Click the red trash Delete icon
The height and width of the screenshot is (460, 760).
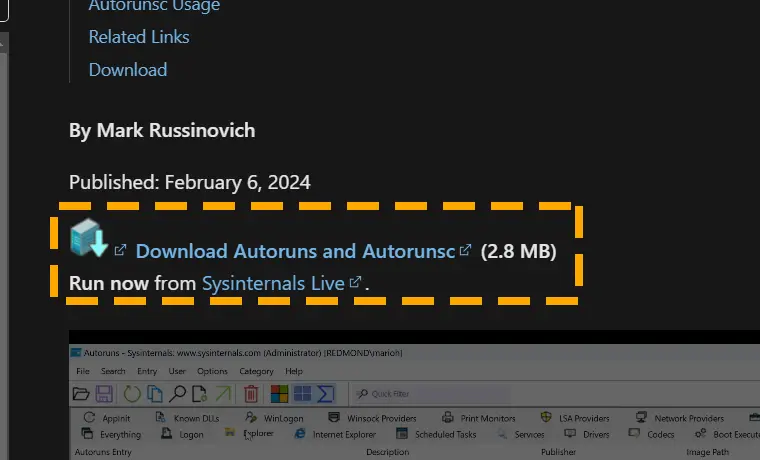[x=251, y=394]
